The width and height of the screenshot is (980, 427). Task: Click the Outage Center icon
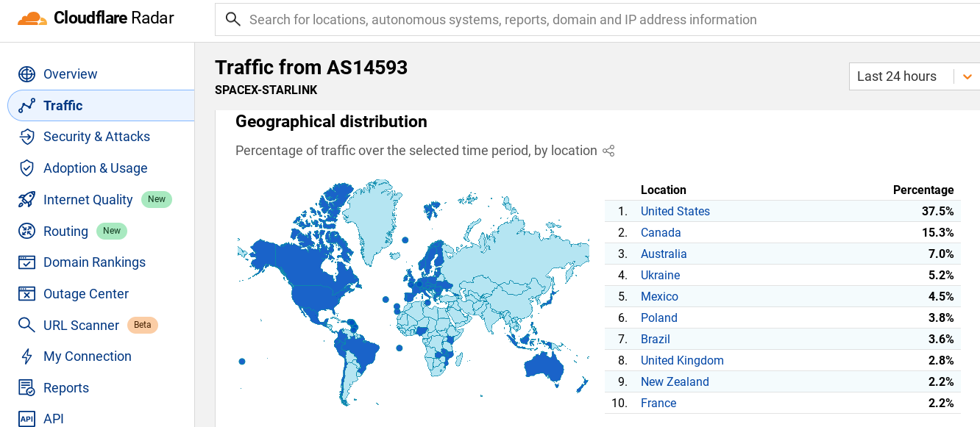26,294
